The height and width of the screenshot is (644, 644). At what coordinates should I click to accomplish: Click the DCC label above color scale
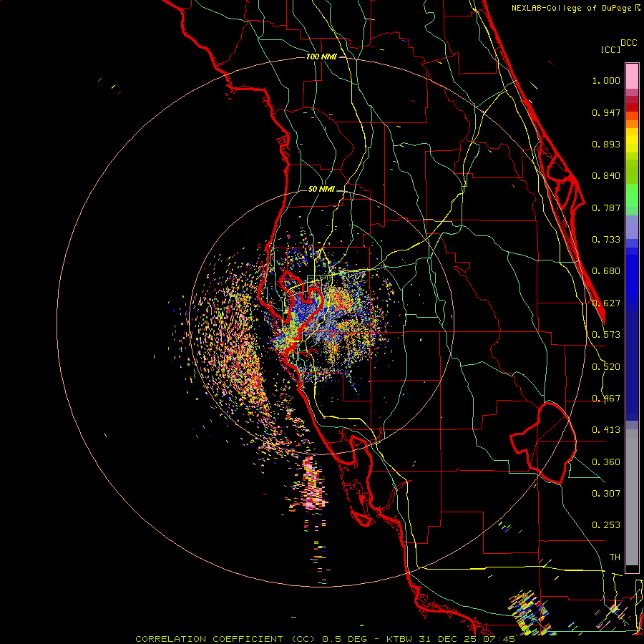(x=628, y=43)
